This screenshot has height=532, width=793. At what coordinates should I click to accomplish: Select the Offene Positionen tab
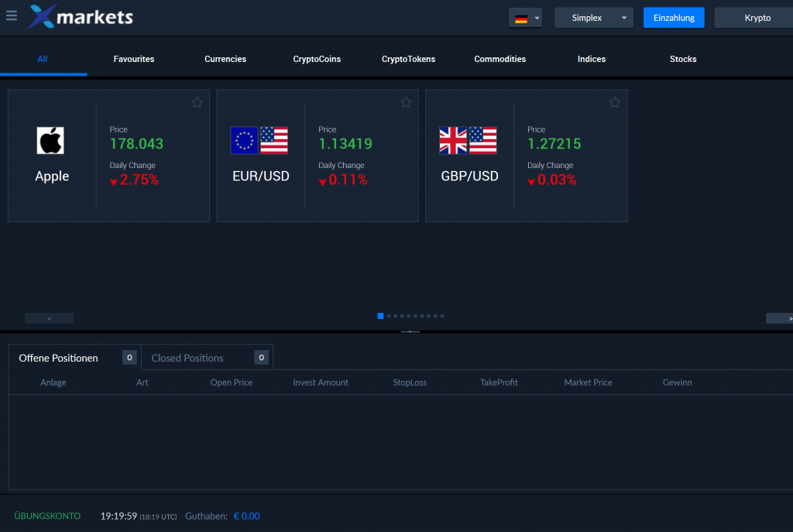click(x=75, y=358)
